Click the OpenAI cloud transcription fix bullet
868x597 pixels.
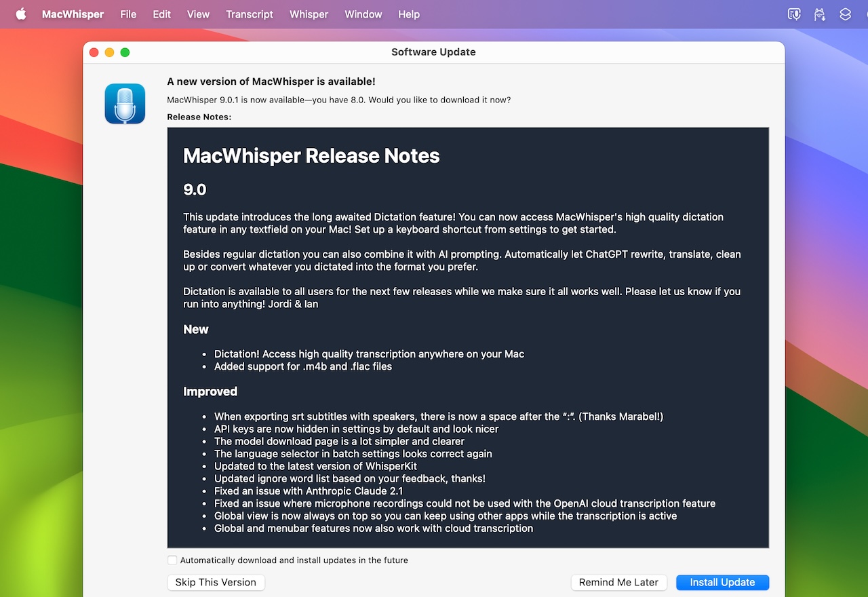[x=465, y=503]
